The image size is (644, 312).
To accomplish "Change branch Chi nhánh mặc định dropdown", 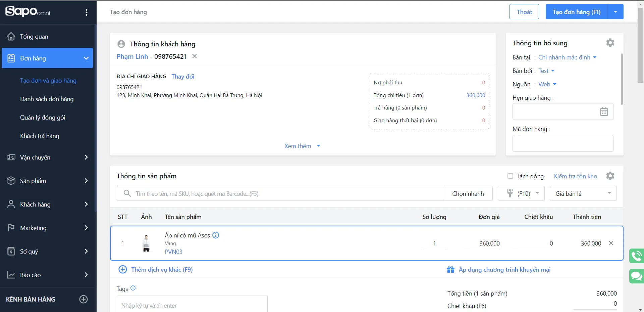I will [568, 57].
